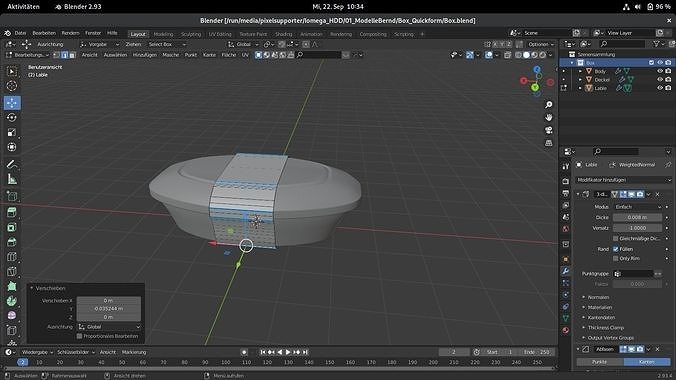Screen dimensions: 676x380
Task: Open Ausrichtung Global dropdown in Verschieben panel
Action: pyautogui.click(x=110, y=327)
